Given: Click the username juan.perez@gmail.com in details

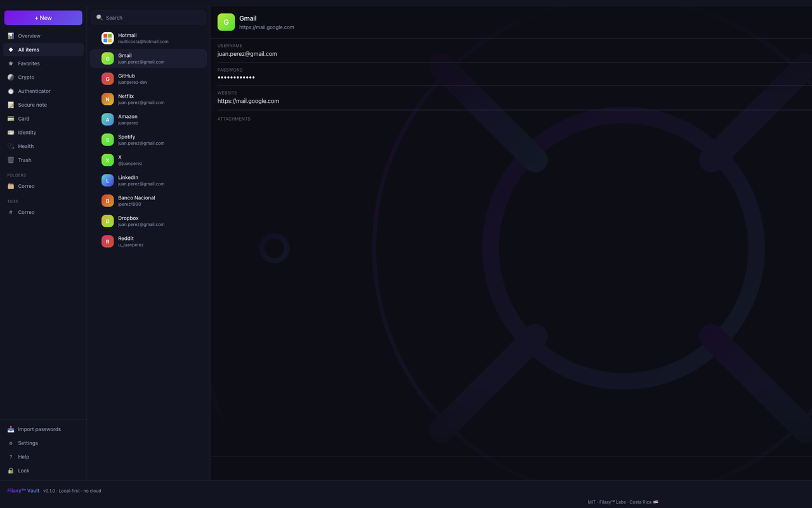Looking at the screenshot, I should (x=247, y=54).
